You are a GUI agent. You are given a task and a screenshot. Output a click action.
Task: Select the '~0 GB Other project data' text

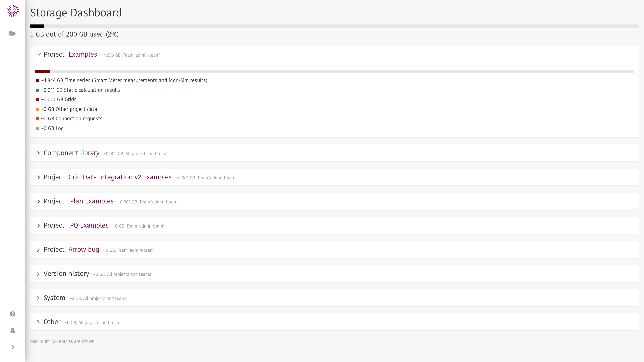tap(69, 109)
